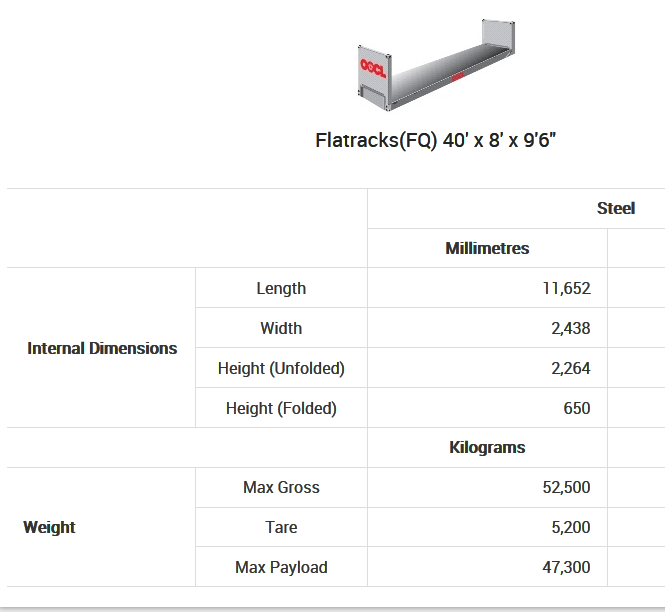Click the flatrack container image
This screenshot has width=665, height=612.
[x=436, y=67]
